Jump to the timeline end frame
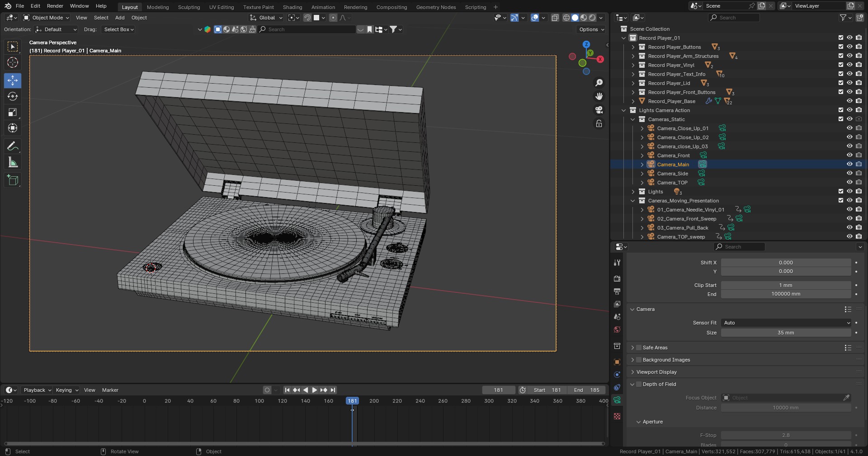Screen dimensions: 868x456 333,390
